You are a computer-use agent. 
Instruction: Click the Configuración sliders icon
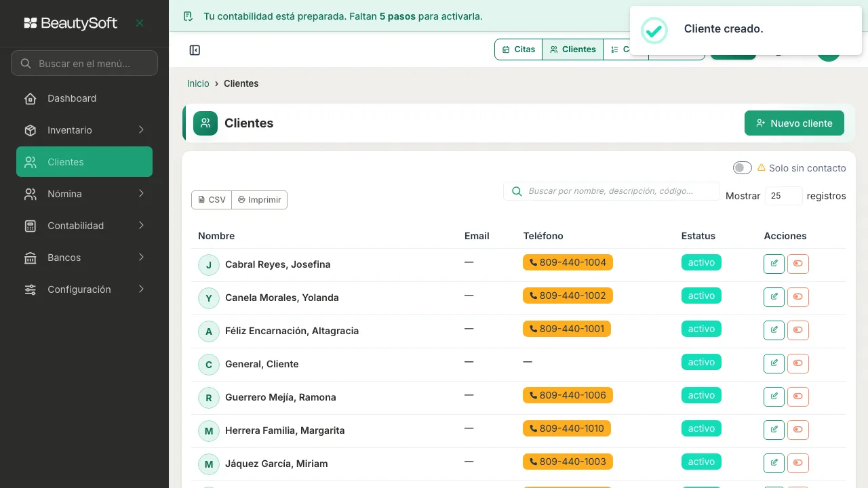(31, 289)
